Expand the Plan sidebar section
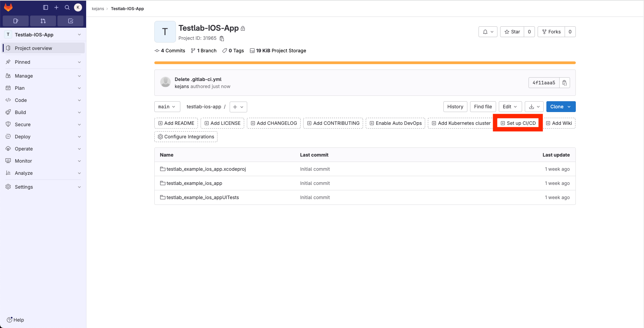This screenshot has height=328, width=644. tap(43, 88)
